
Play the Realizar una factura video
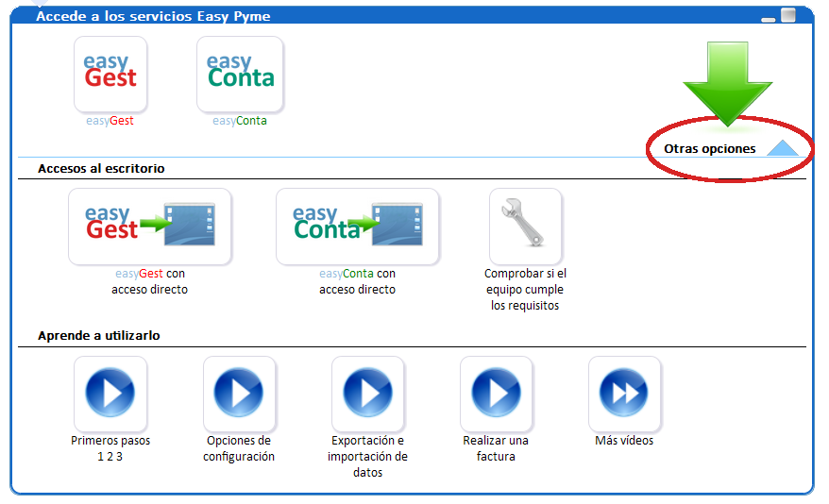pos(496,393)
